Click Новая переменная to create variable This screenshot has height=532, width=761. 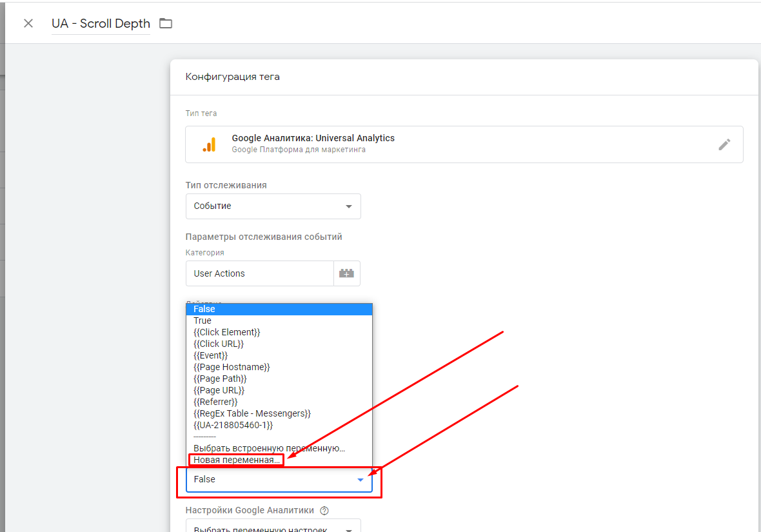[237, 460]
